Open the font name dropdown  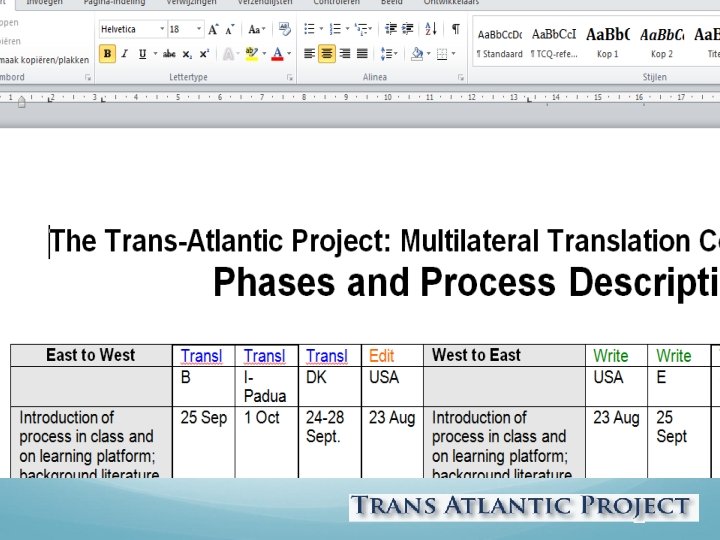pos(162,29)
